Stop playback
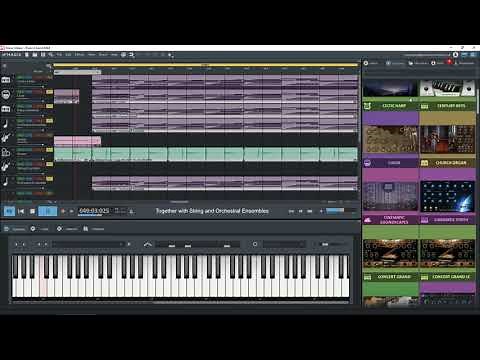480x360 pixels. (x=32, y=211)
